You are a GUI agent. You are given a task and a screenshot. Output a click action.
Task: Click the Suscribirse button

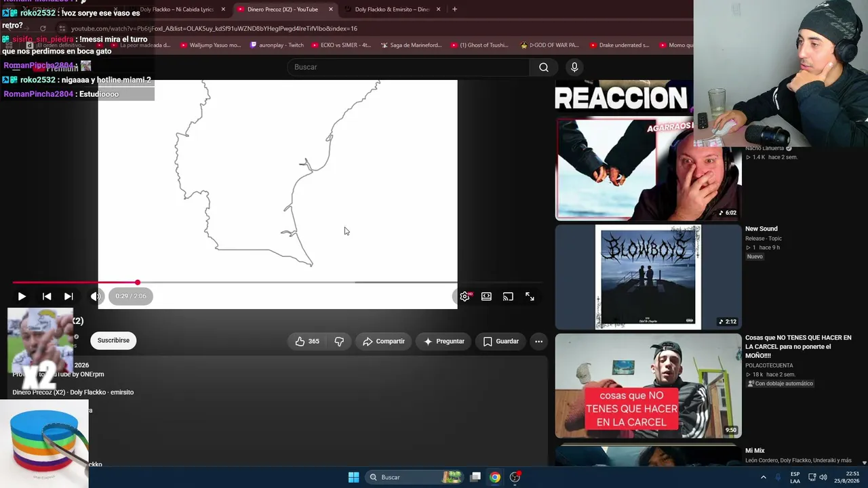pyautogui.click(x=113, y=340)
